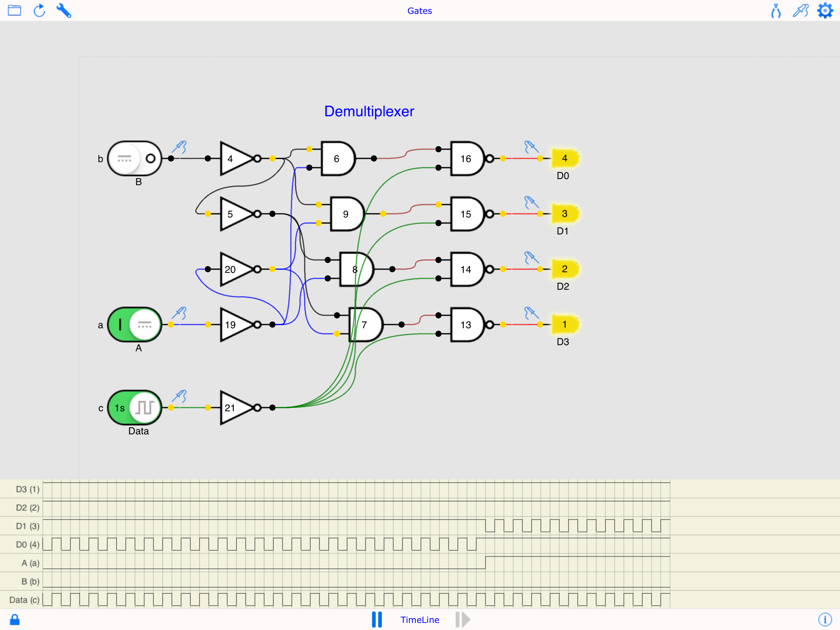Select the pliers tool in top toolbar
This screenshot has height=630, width=840.
(776, 10)
